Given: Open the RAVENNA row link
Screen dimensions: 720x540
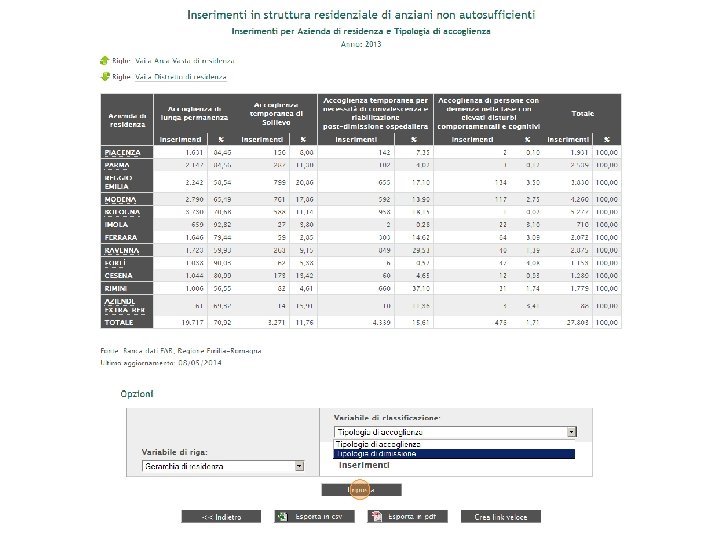Looking at the screenshot, I should click(122, 251).
